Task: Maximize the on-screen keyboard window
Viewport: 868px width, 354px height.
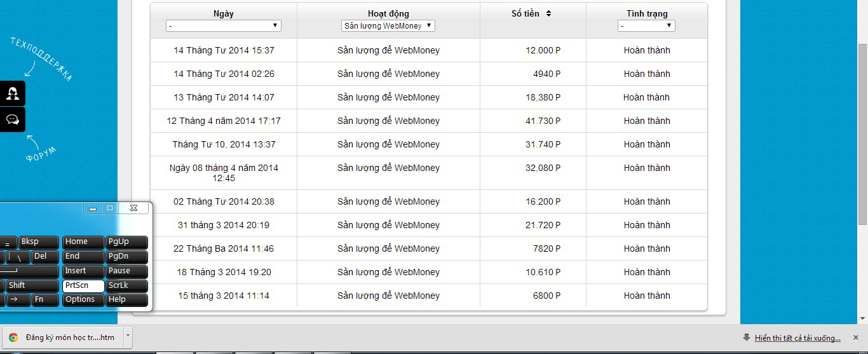Action: coord(109,208)
